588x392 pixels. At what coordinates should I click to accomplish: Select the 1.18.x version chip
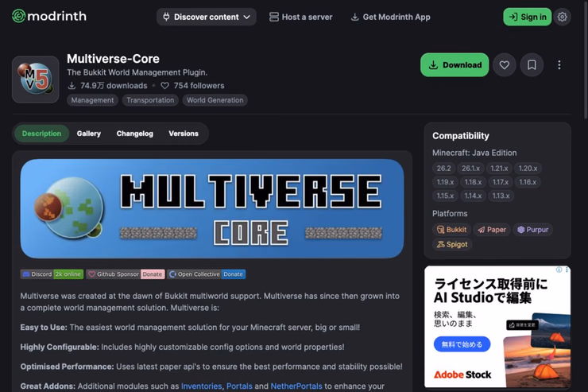pos(473,182)
